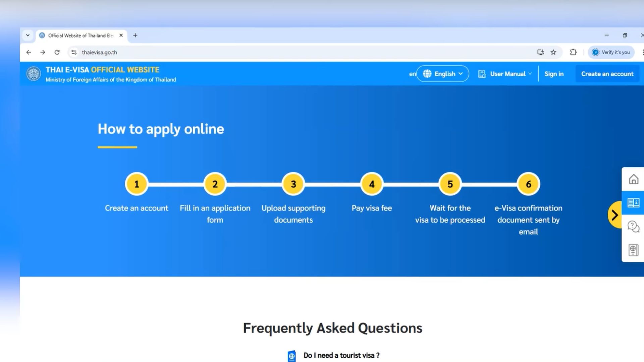Click the bookmark star icon in browser
The height and width of the screenshot is (362, 644).
pos(554,52)
